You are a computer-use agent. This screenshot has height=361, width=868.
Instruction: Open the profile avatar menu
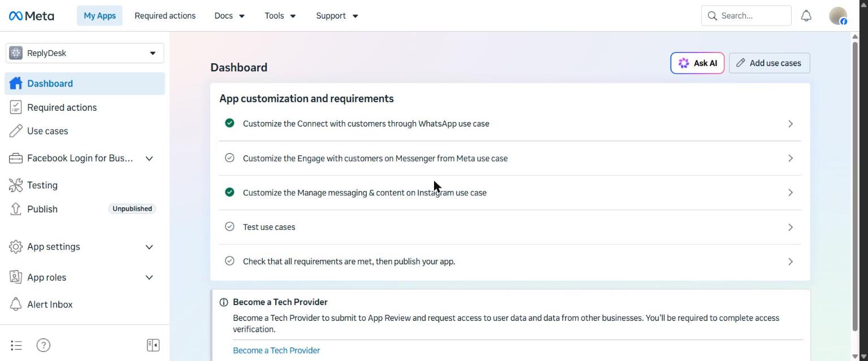coord(838,16)
